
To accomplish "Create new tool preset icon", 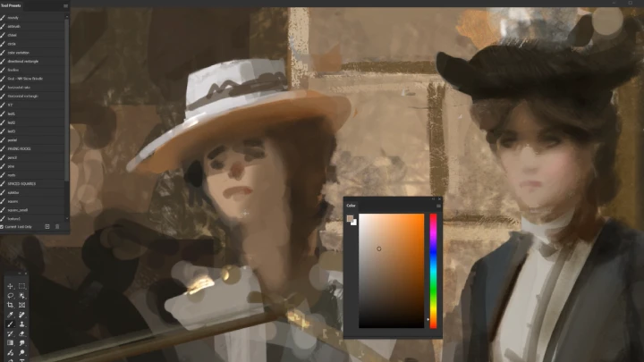I will 47,226.
